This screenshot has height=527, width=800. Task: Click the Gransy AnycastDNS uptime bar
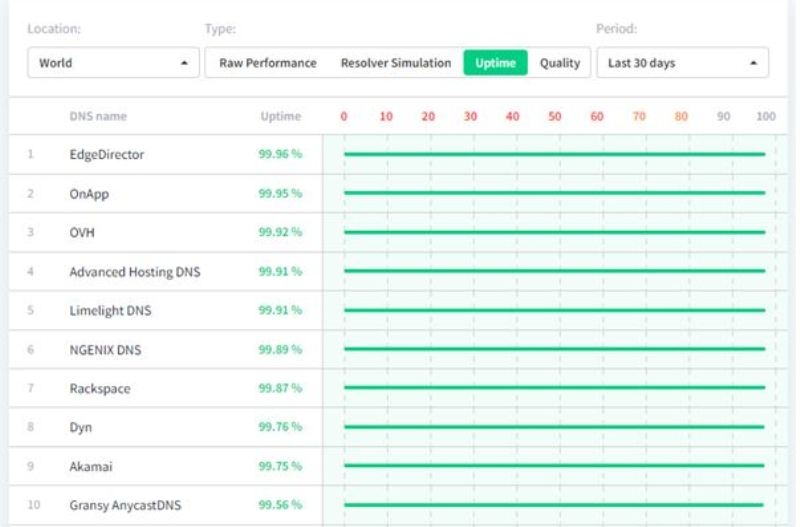click(x=554, y=505)
